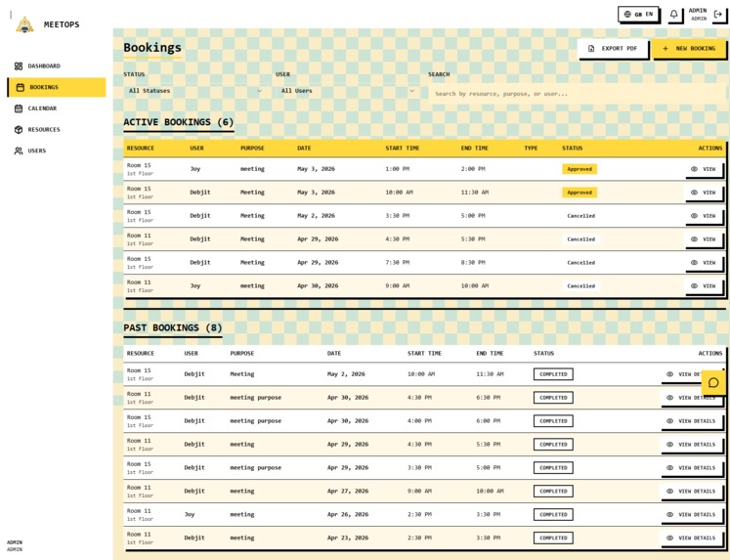View details of Apr 27 past booking
The height and width of the screenshot is (560, 730).
coord(692,492)
